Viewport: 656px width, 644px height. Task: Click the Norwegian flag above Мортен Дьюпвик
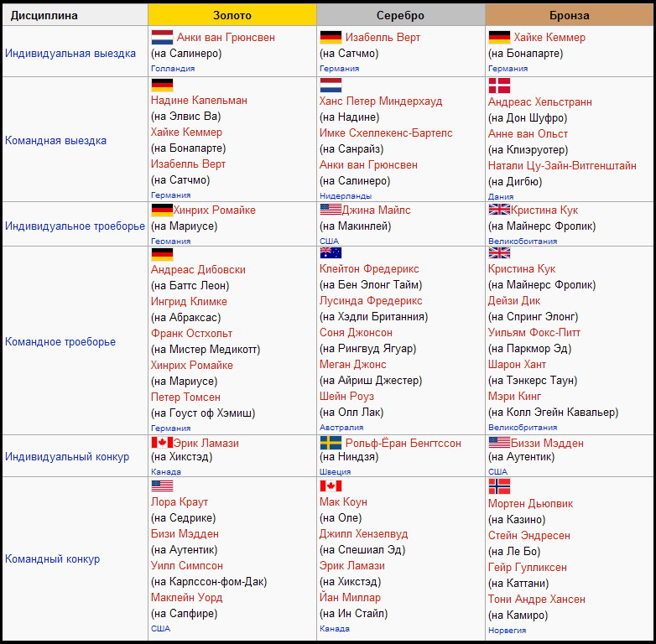pos(499,486)
